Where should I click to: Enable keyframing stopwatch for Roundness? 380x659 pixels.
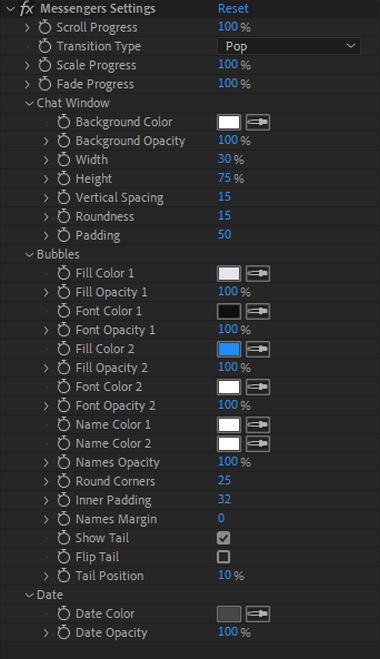point(63,217)
